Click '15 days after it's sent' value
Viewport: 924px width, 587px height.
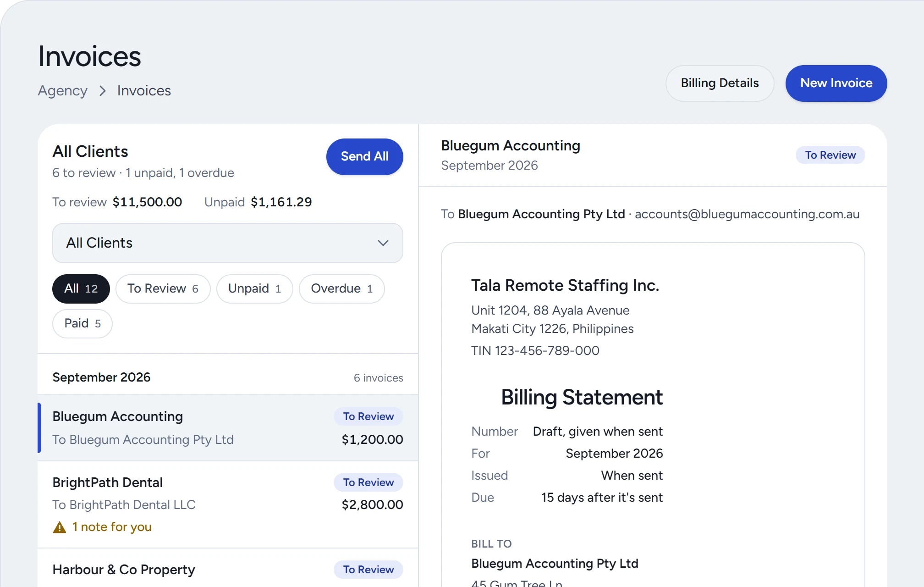602,498
